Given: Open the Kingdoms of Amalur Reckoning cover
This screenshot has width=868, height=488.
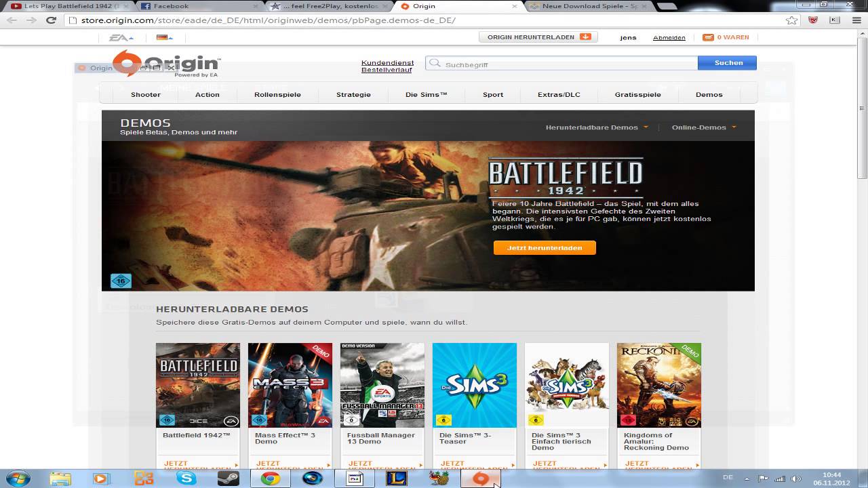Looking at the screenshot, I should (x=659, y=385).
